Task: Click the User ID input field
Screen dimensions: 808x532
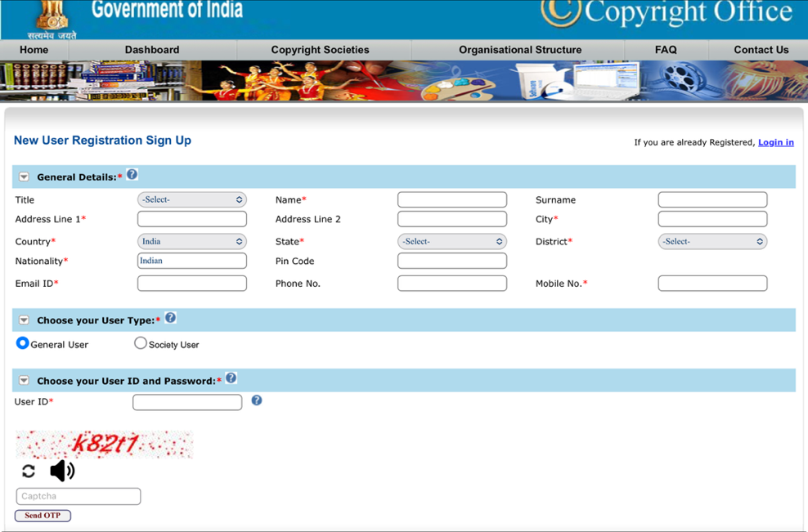Action: click(x=187, y=402)
